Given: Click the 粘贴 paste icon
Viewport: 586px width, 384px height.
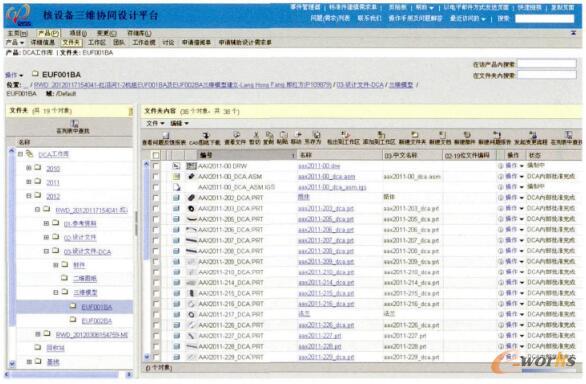Looking at the screenshot, I should click(283, 135).
